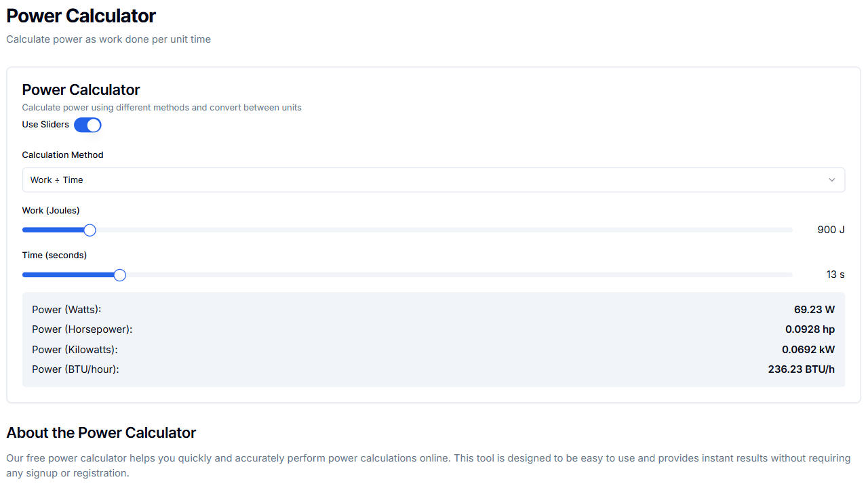
Task: Click the Use Sliders label text
Action: pyautogui.click(x=45, y=125)
